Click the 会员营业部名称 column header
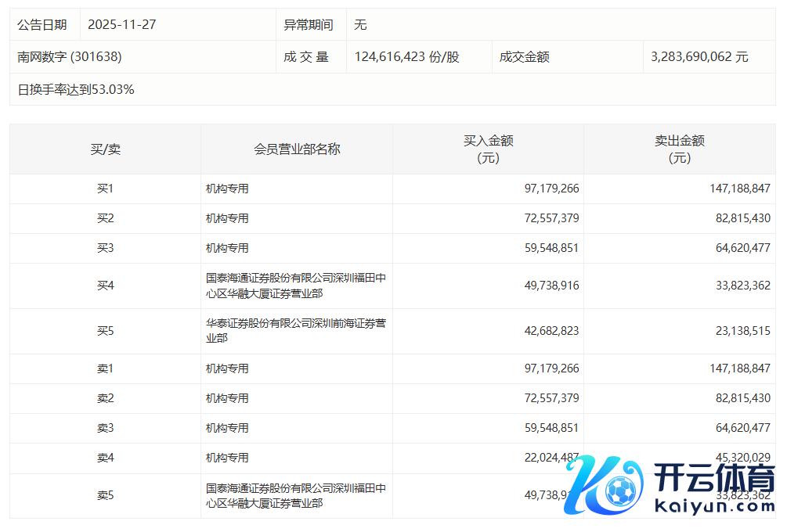Screen dimensions: 787x532 pyautogui.click(x=297, y=149)
